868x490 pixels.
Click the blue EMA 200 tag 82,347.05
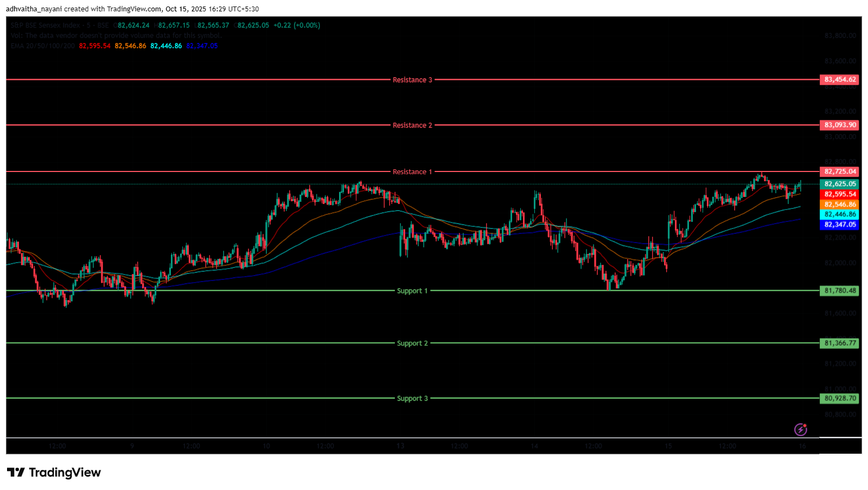840,225
